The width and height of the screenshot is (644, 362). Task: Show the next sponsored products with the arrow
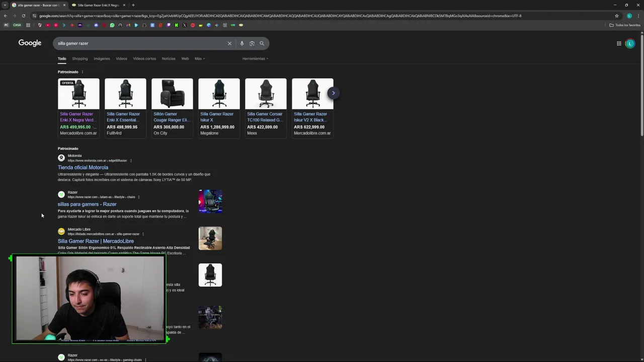333,93
